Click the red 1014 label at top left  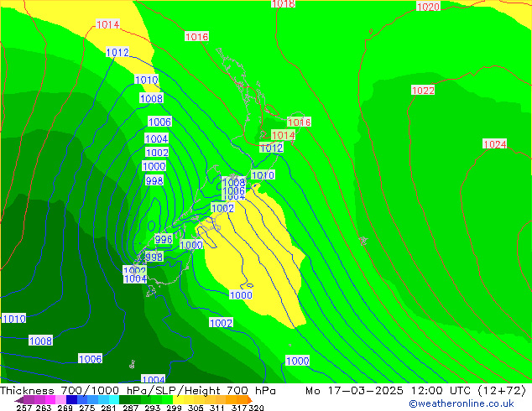click(x=107, y=24)
